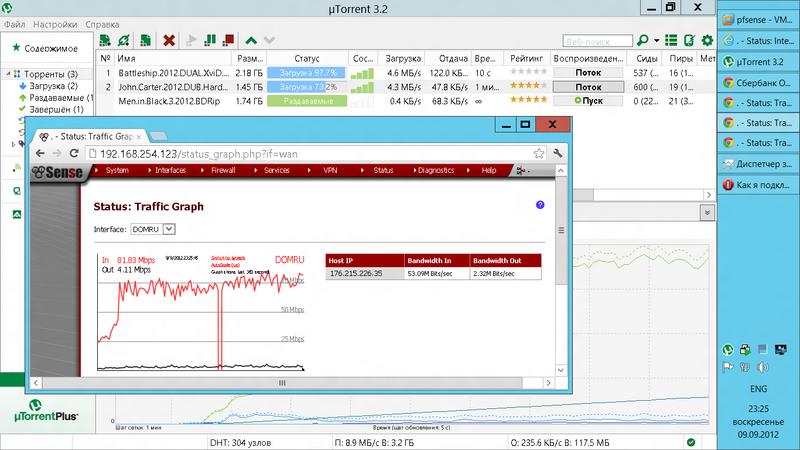Screen dimensions: 800x450
Task: Focus the web search input field
Action: [597, 41]
